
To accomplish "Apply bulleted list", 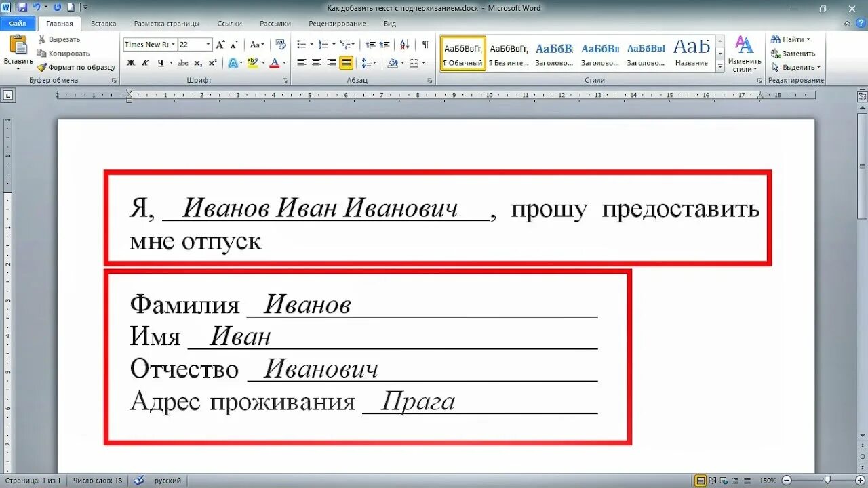I will [x=302, y=45].
